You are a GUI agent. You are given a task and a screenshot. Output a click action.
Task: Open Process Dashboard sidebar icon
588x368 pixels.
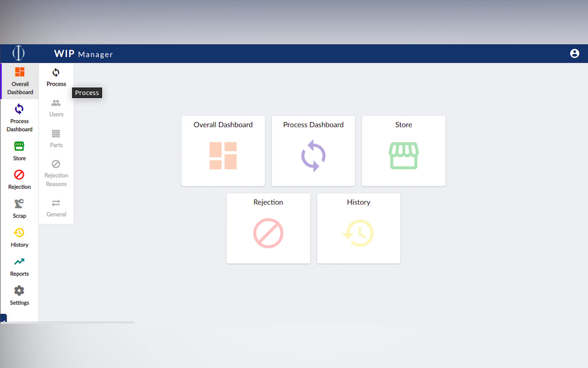tap(19, 118)
